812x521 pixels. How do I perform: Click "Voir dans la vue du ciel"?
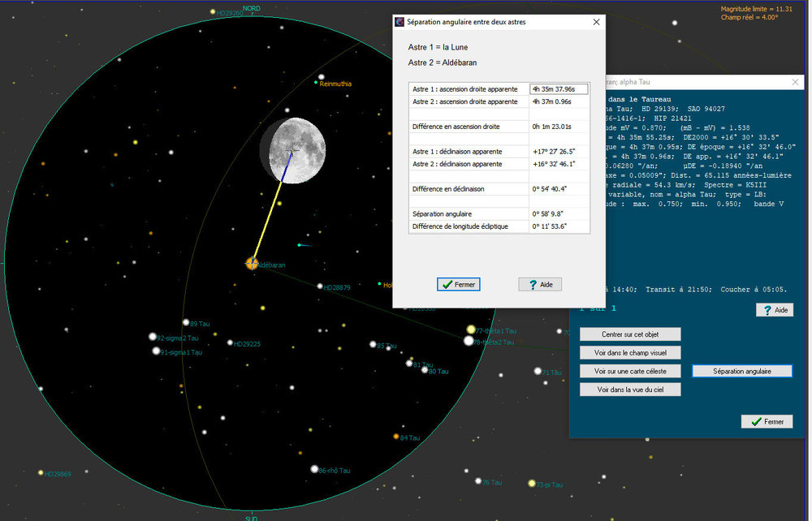(x=631, y=389)
